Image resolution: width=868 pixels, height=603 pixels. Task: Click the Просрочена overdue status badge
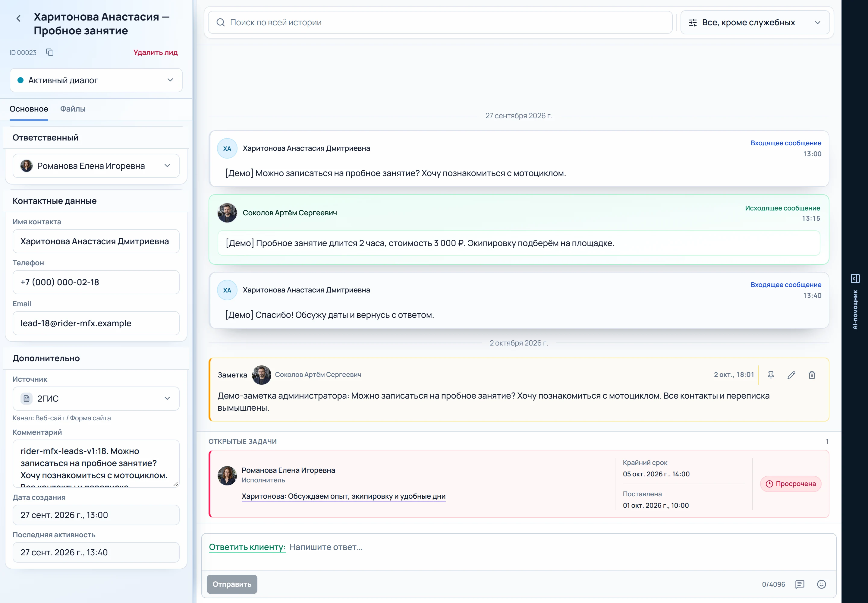tap(791, 484)
